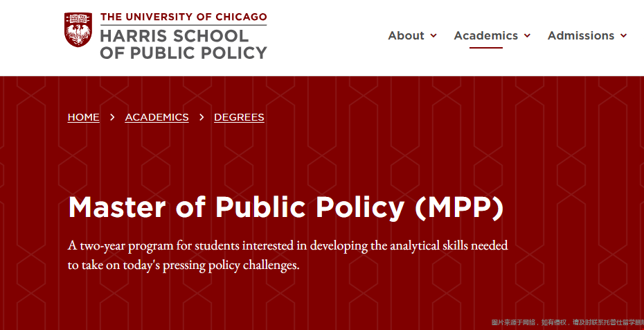This screenshot has height=330, width=644.
Task: Open the Admissions navigation menu item
Action: click(581, 36)
